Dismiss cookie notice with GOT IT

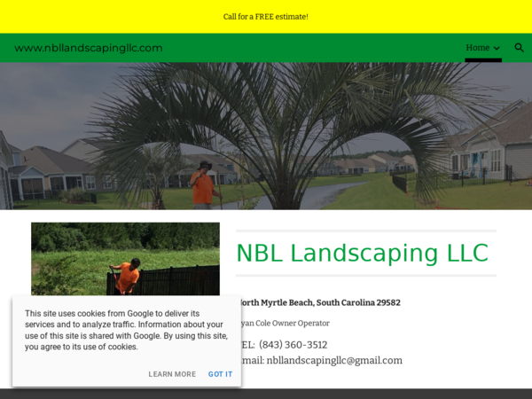click(x=220, y=374)
